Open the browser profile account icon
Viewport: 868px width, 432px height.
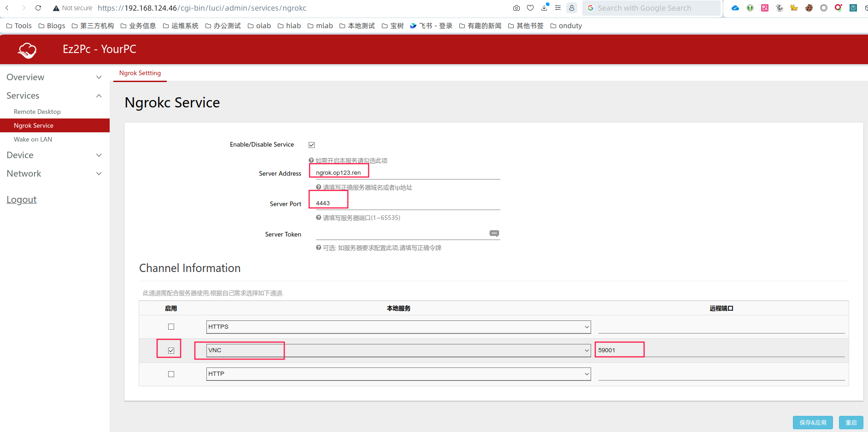(572, 8)
